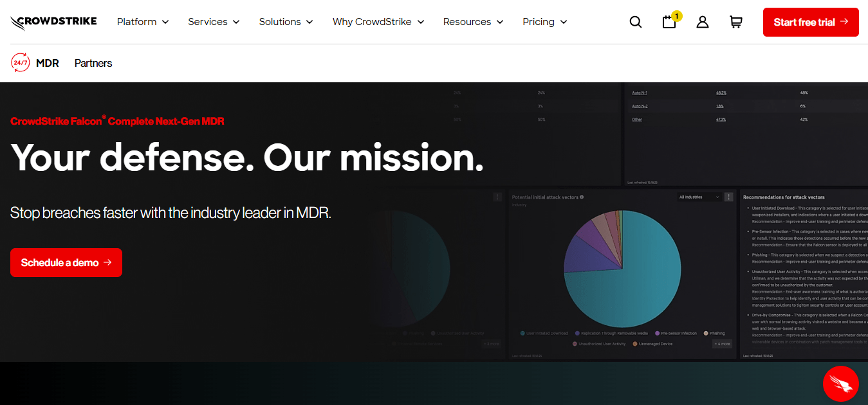
Task: Open the shopping cart icon
Action: [x=736, y=22]
